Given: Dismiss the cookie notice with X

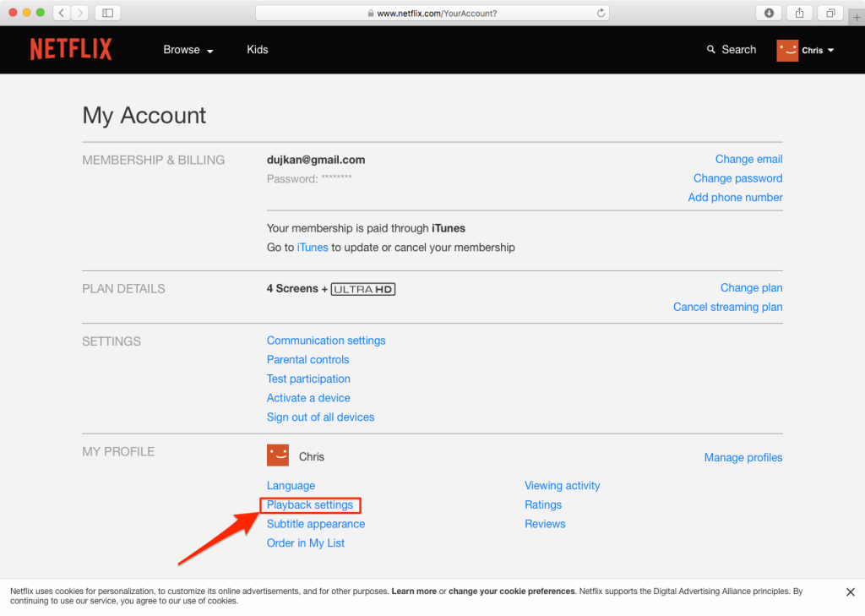Looking at the screenshot, I should (x=850, y=591).
